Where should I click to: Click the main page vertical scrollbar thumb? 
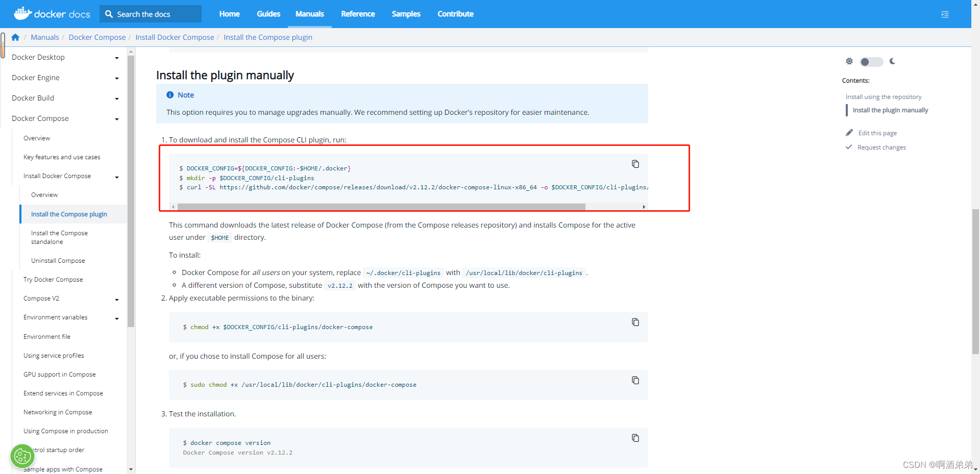[x=975, y=282]
